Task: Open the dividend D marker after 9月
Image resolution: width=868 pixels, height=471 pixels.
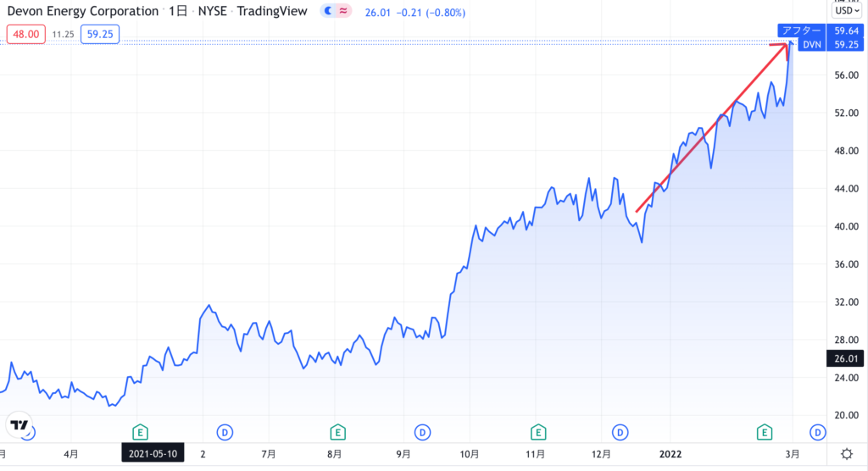Action: point(422,432)
